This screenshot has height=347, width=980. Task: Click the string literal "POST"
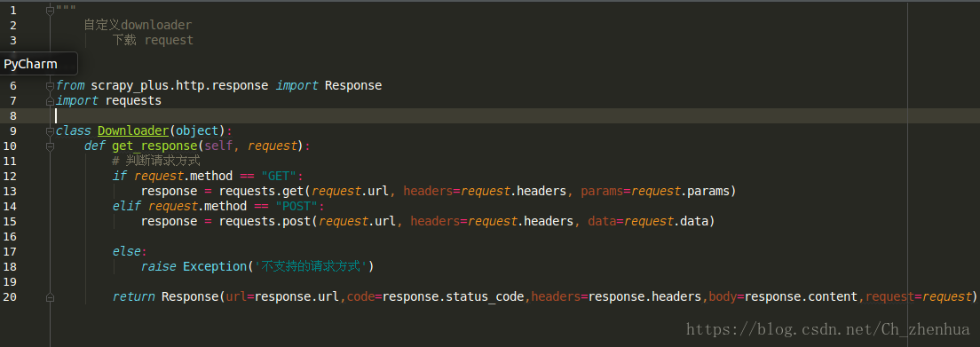(x=296, y=206)
